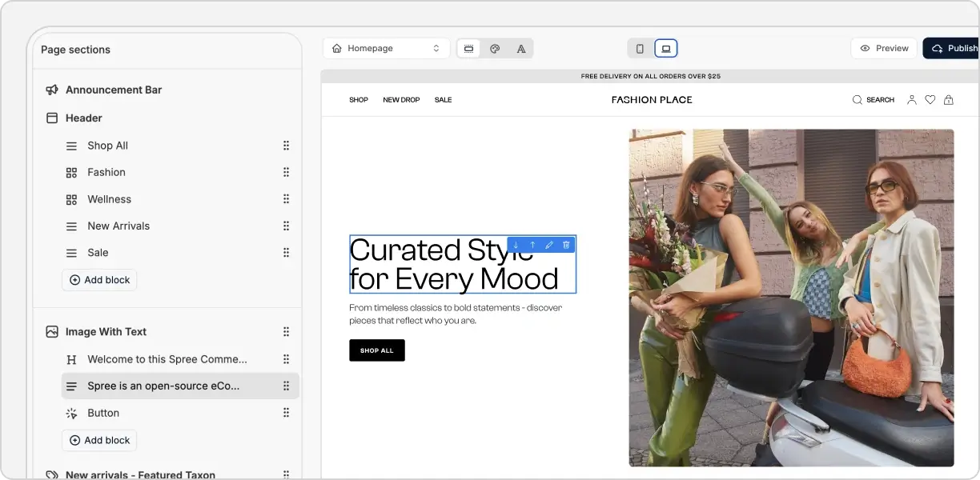Move the heading block down with the arrow icon

coord(516,245)
